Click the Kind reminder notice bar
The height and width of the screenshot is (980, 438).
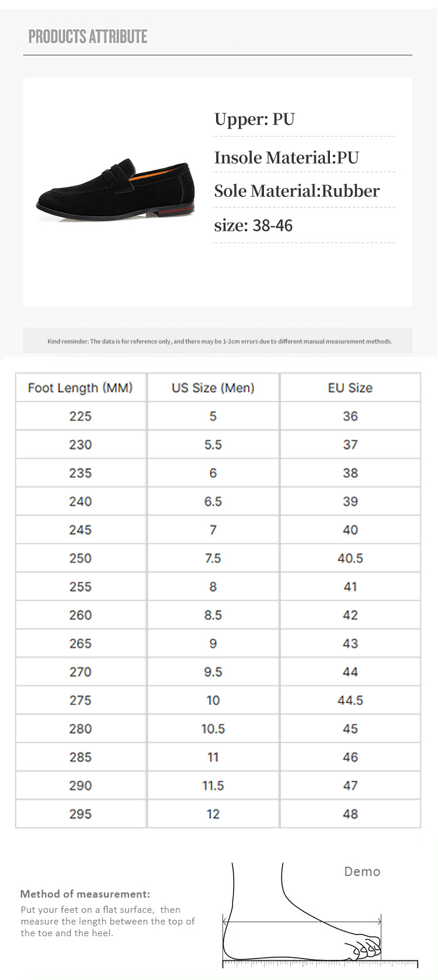point(219,341)
